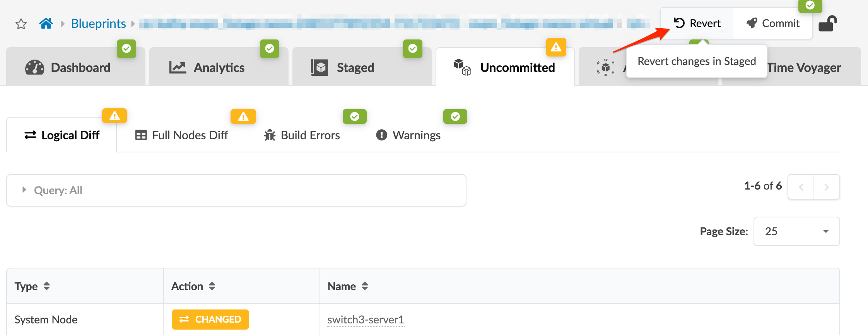Sort table by Name column
The height and width of the screenshot is (335, 868).
click(x=365, y=286)
